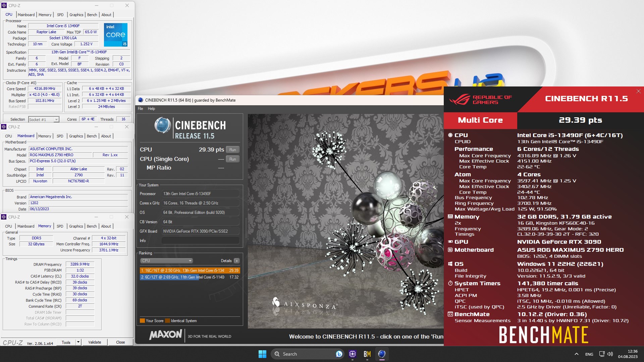Click the Windows Start icon in the taskbar
This screenshot has height=362, width=644.
(262, 354)
